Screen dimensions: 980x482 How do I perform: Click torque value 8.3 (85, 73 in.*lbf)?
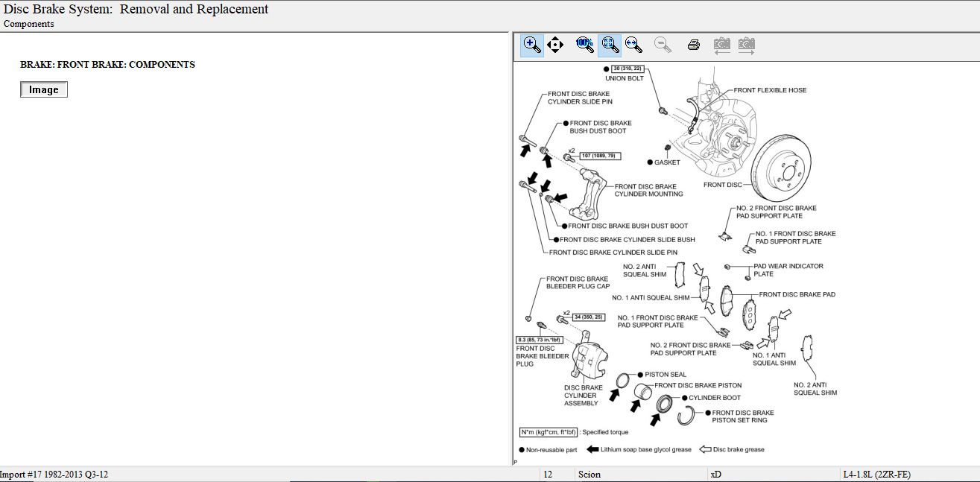coord(539,340)
